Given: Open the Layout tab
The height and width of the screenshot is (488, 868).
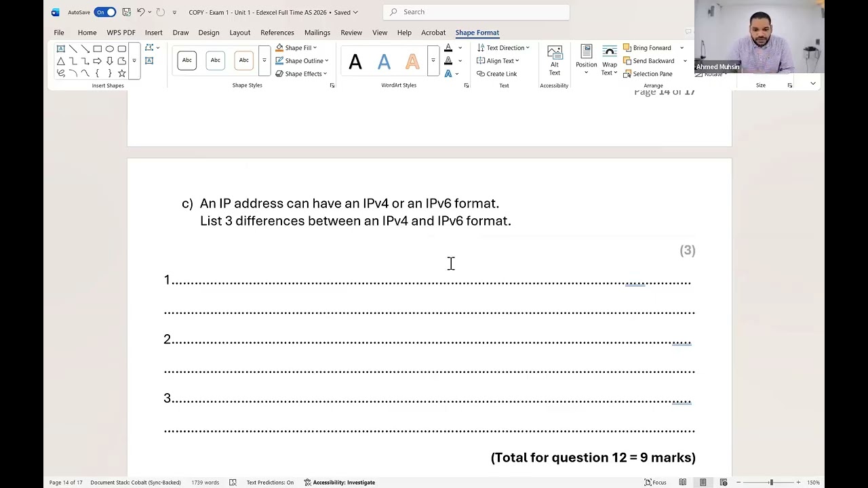Looking at the screenshot, I should 239,33.
